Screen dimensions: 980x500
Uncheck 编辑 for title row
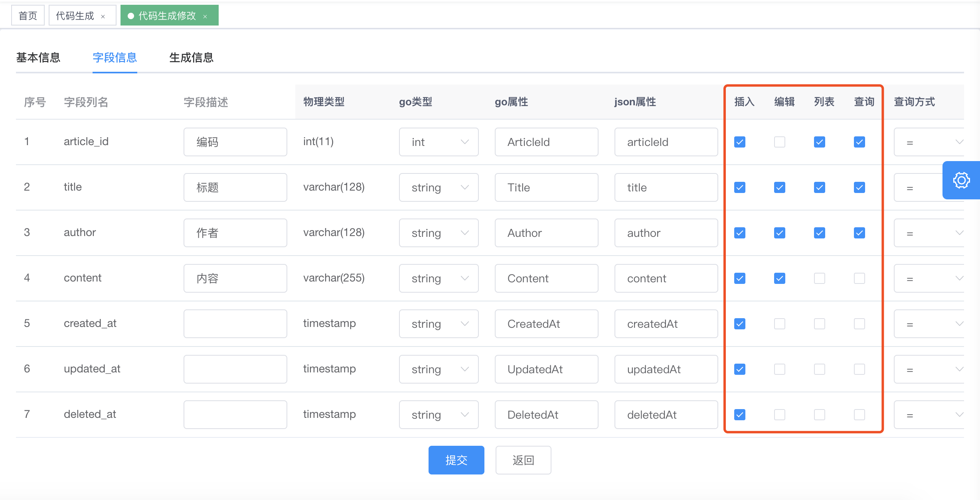780,187
